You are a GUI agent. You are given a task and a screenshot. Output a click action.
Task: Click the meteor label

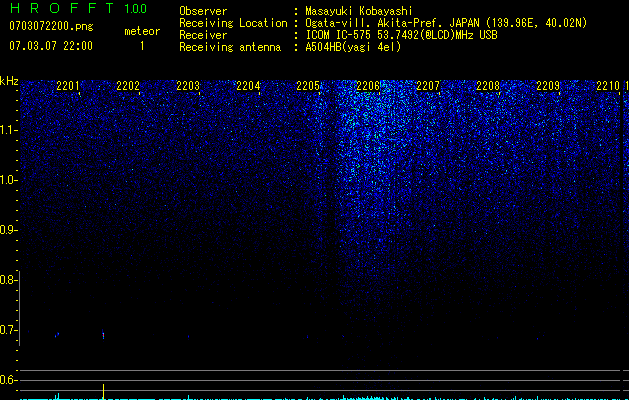click(x=142, y=31)
